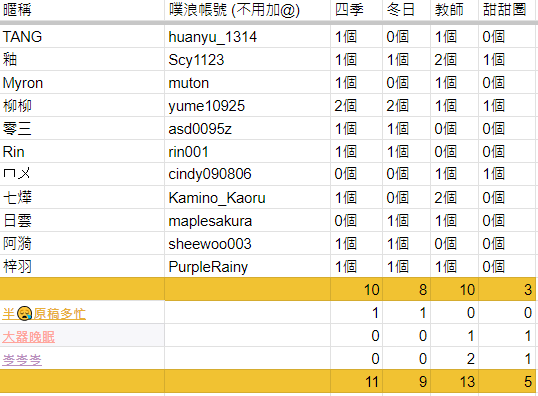538x396 pixels.
Task: Select the maplesakura cell
Action: [x=247, y=221]
